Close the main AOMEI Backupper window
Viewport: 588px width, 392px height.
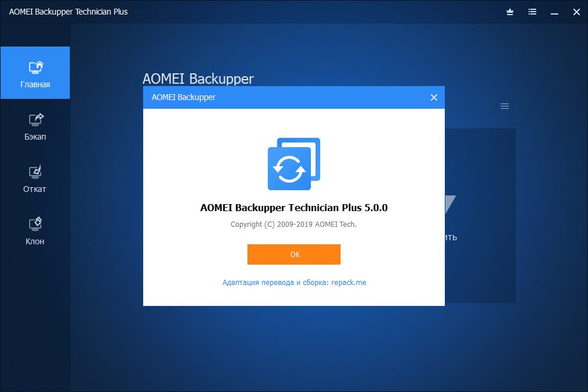576,12
